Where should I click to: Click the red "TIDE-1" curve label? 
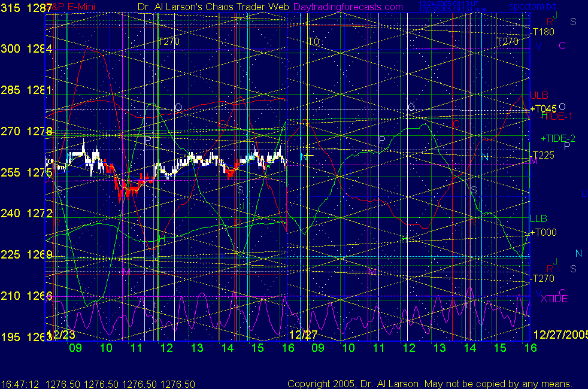[557, 117]
